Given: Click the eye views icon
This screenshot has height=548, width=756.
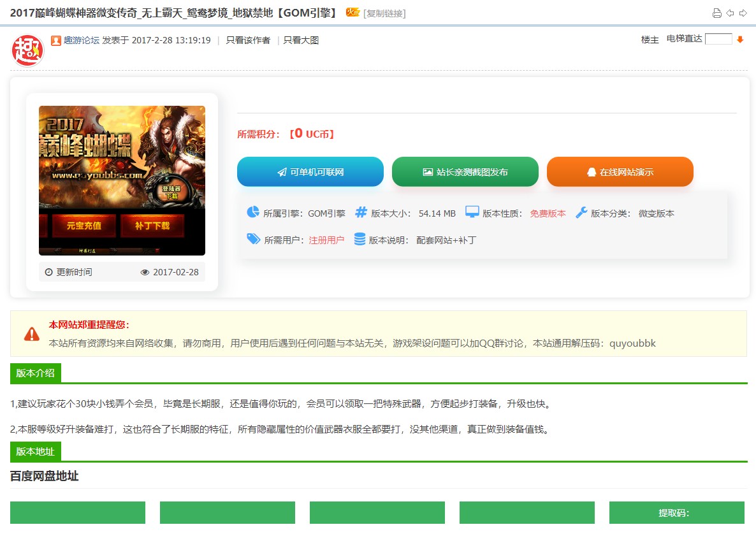Looking at the screenshot, I should [x=145, y=272].
